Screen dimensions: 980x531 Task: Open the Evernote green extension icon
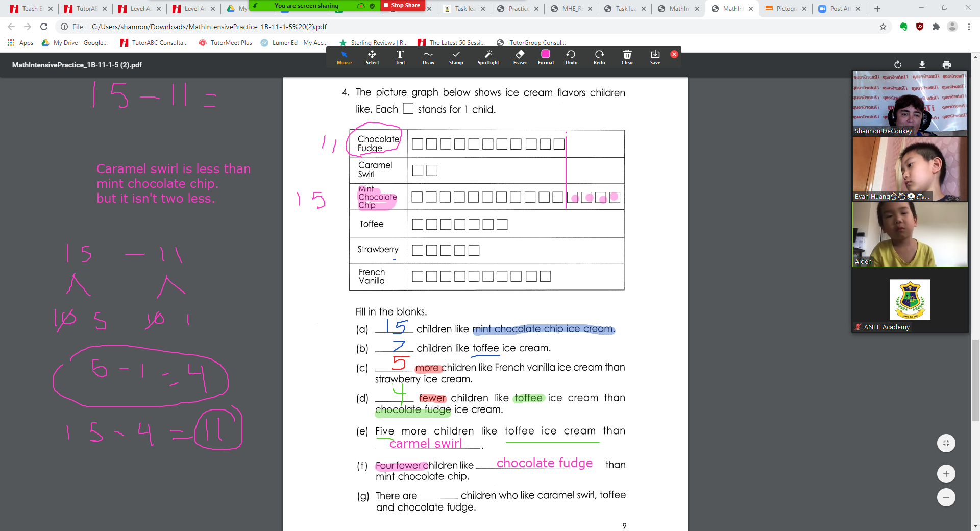coord(903,27)
